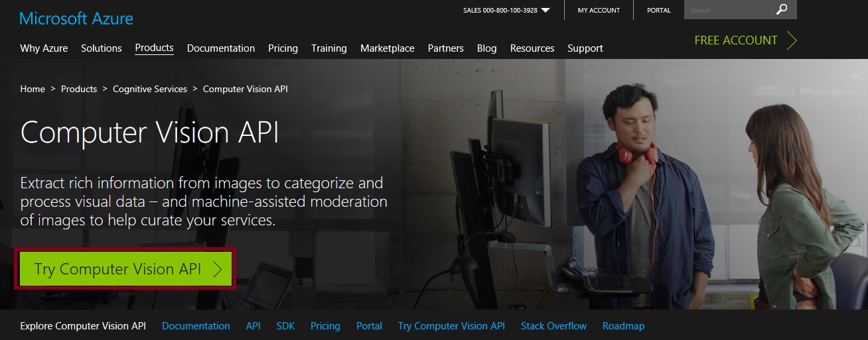Open Documentation in the explore bar

click(x=196, y=326)
